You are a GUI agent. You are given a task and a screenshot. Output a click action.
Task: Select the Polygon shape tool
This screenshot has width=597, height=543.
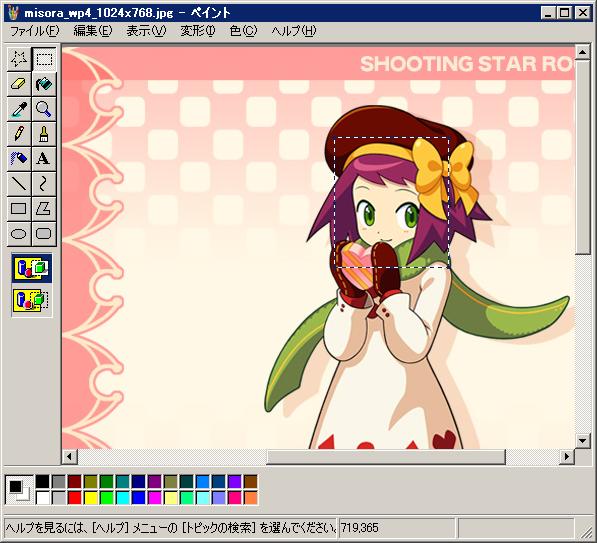44,209
